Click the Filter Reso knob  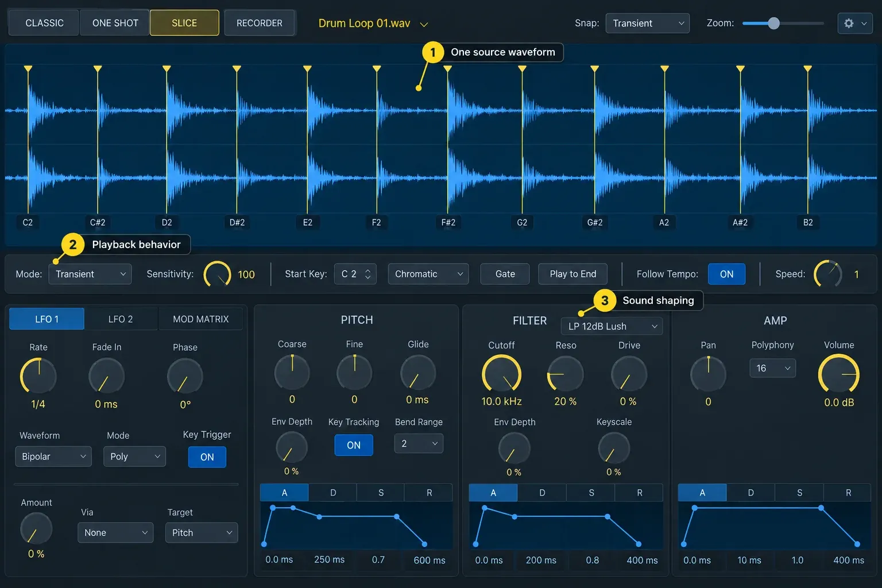click(566, 374)
